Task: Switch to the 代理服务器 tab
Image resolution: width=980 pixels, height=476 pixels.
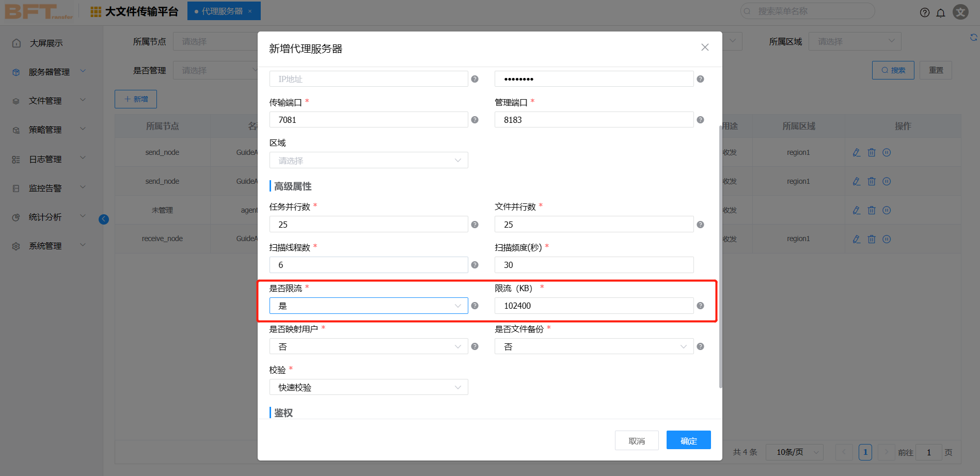Action: [222, 11]
